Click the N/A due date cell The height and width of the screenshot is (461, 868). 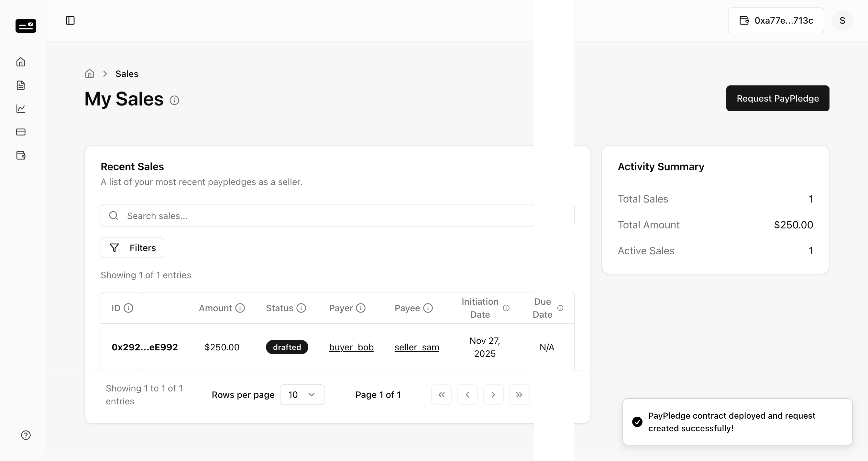[547, 347]
